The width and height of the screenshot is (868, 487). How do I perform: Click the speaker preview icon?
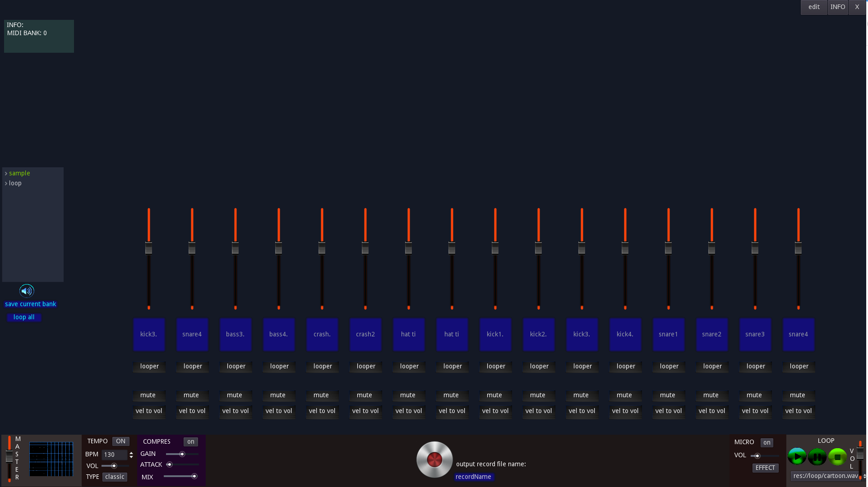27,291
